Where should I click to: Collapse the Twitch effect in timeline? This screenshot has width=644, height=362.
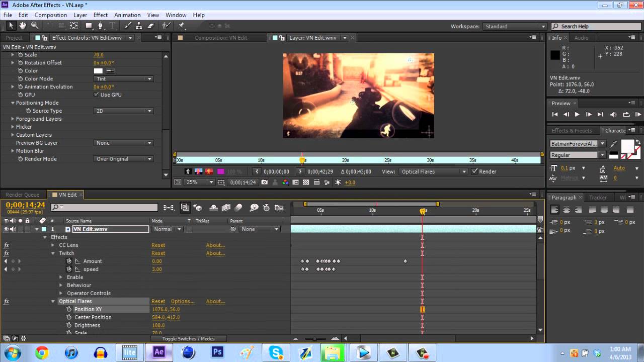(x=53, y=253)
